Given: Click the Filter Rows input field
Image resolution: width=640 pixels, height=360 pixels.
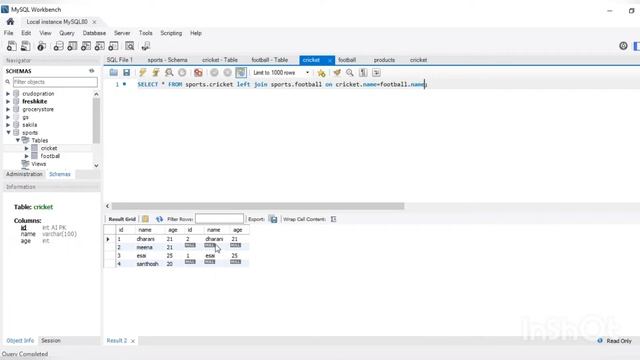Looking at the screenshot, I should pos(219,219).
